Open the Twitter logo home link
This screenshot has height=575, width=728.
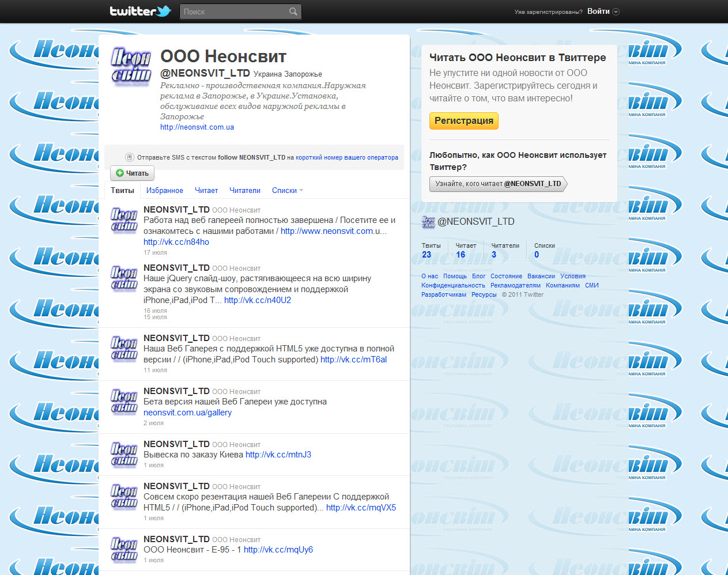pyautogui.click(x=140, y=11)
